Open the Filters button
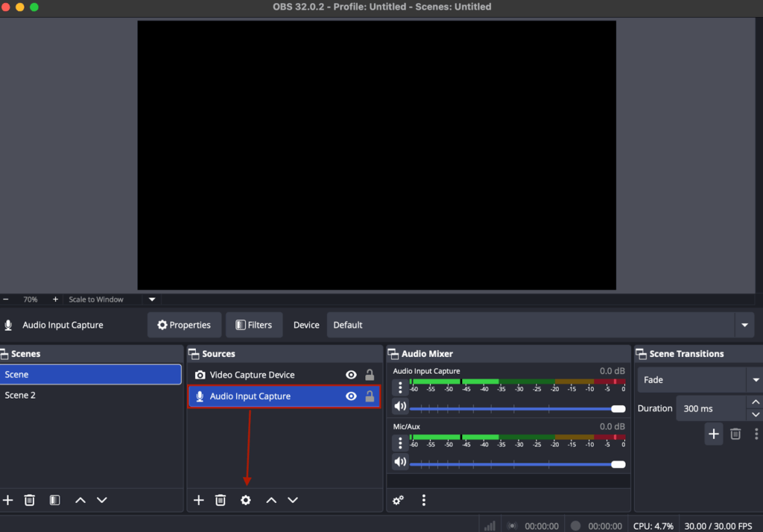Image resolution: width=763 pixels, height=532 pixels. coord(254,325)
